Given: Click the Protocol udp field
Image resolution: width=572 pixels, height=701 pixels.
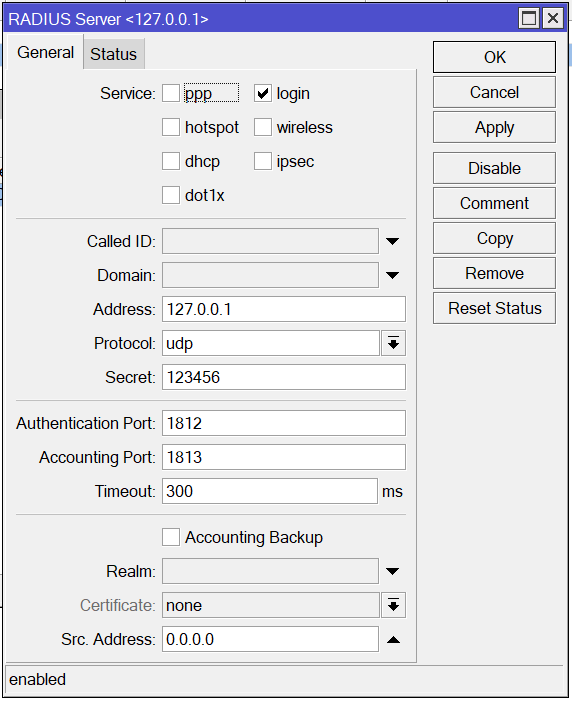Looking at the screenshot, I should tap(271, 343).
